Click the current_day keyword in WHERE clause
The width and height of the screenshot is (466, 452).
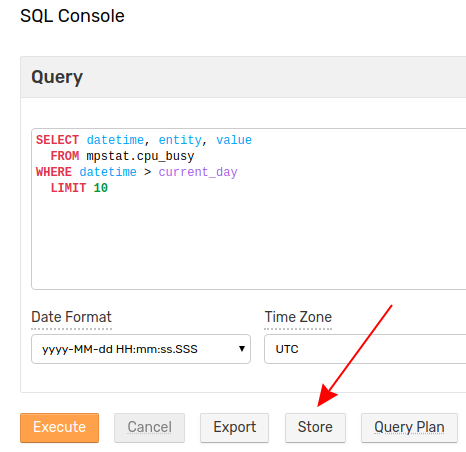pos(198,172)
